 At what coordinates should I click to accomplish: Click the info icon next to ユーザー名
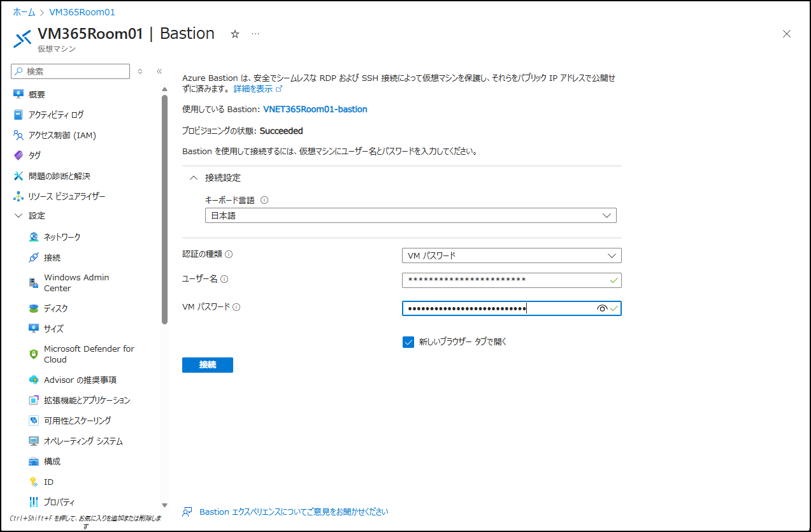click(224, 279)
